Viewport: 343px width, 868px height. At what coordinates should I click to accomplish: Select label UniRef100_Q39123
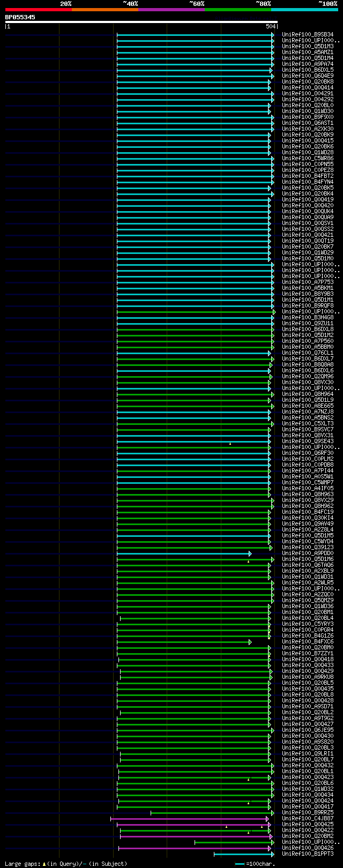308,548
